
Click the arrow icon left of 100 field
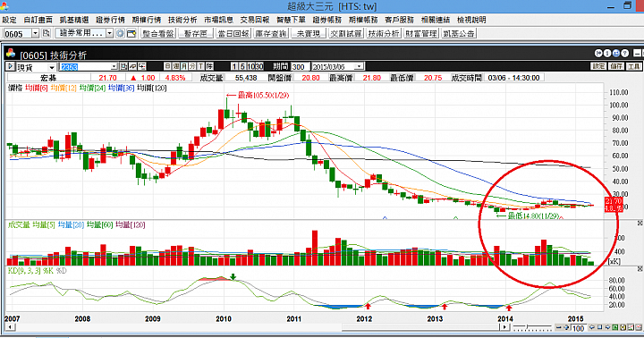(566, 327)
